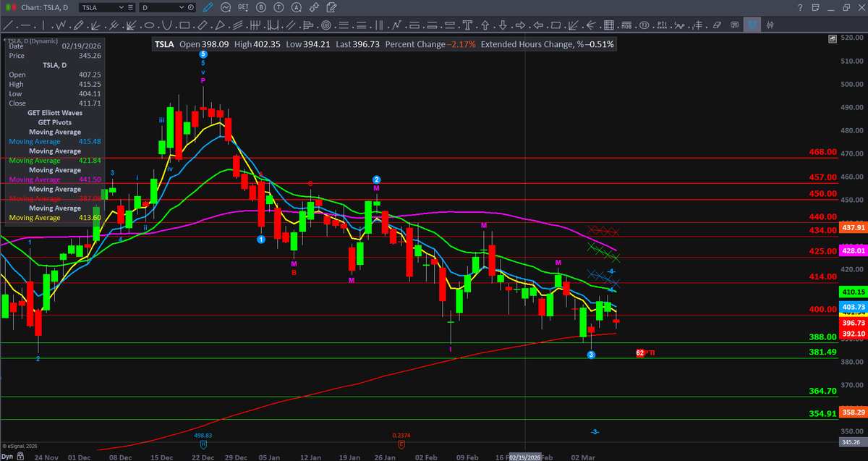Insert a left arrow marker
Viewport: 868px width, 461px height.
click(x=538, y=25)
